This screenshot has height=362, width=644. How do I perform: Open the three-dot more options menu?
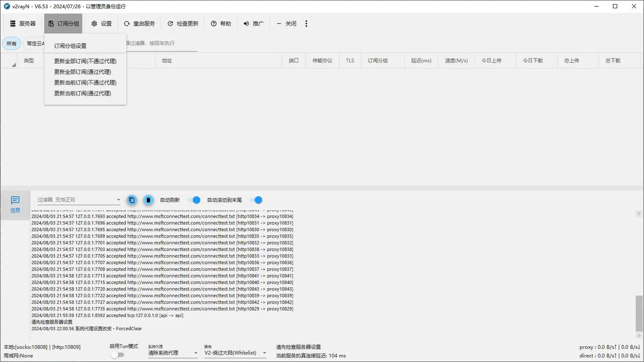(306, 23)
